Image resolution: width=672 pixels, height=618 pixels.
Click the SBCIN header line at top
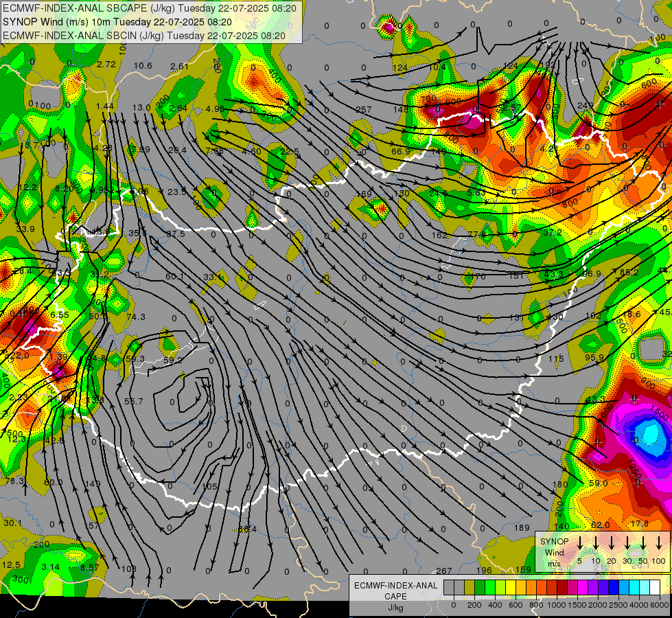pyautogui.click(x=144, y=36)
